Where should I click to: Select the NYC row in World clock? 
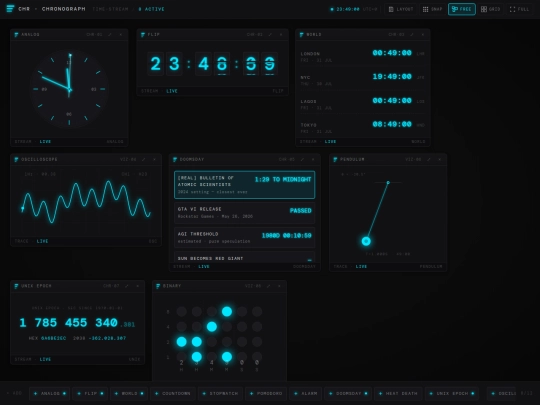363,79
